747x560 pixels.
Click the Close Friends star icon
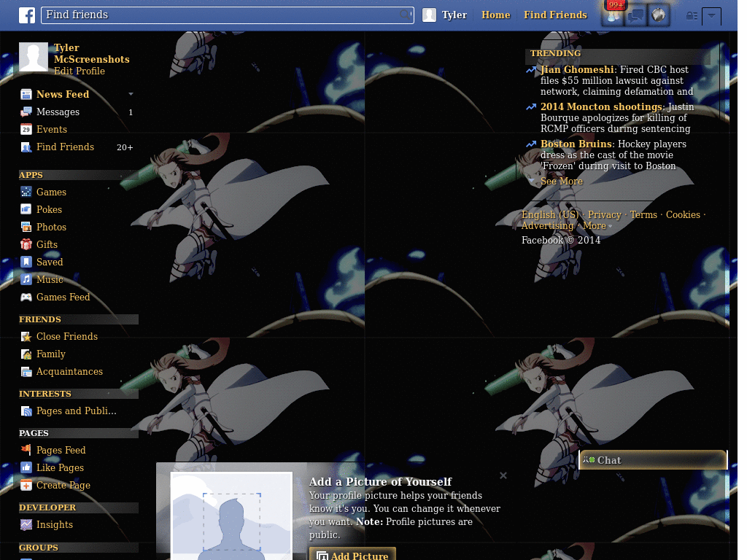click(x=26, y=337)
